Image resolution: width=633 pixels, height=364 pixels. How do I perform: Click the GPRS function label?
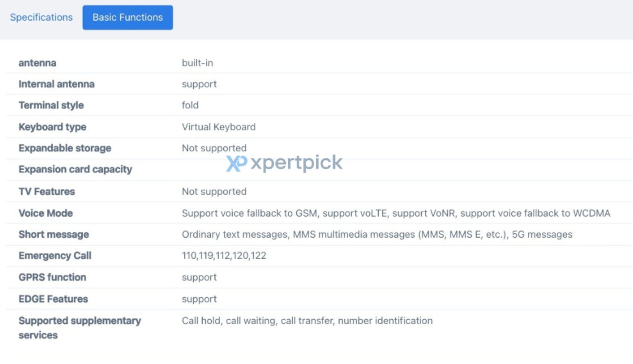click(x=53, y=277)
